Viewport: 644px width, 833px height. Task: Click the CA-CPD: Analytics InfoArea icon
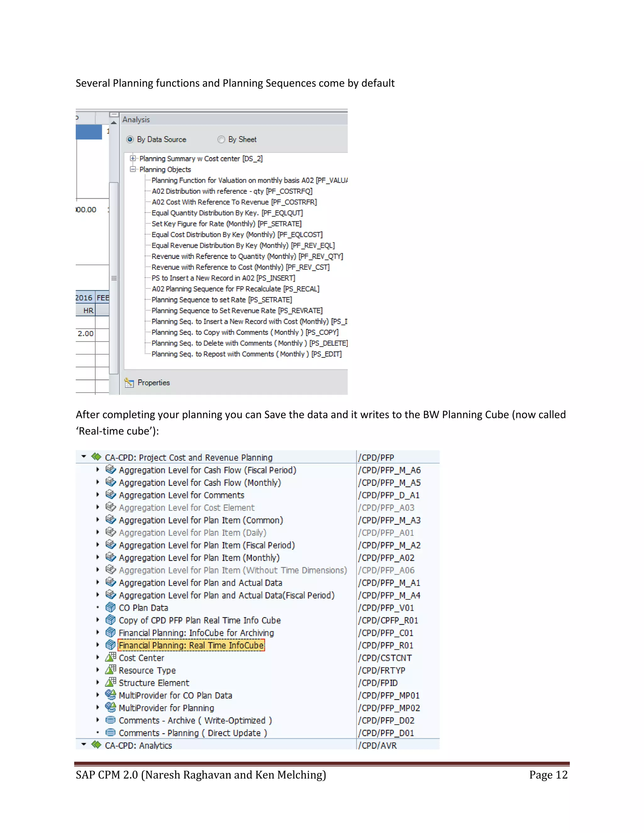[x=96, y=744]
